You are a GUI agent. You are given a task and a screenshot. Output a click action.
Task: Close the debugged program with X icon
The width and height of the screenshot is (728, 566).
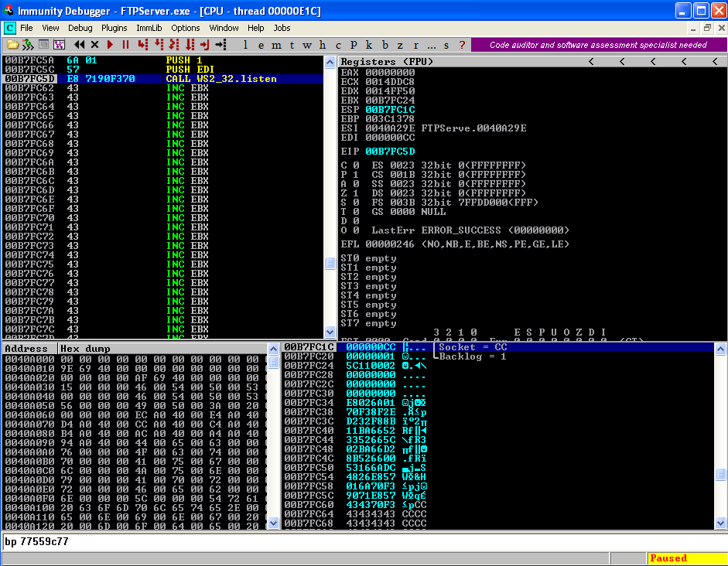click(94, 45)
